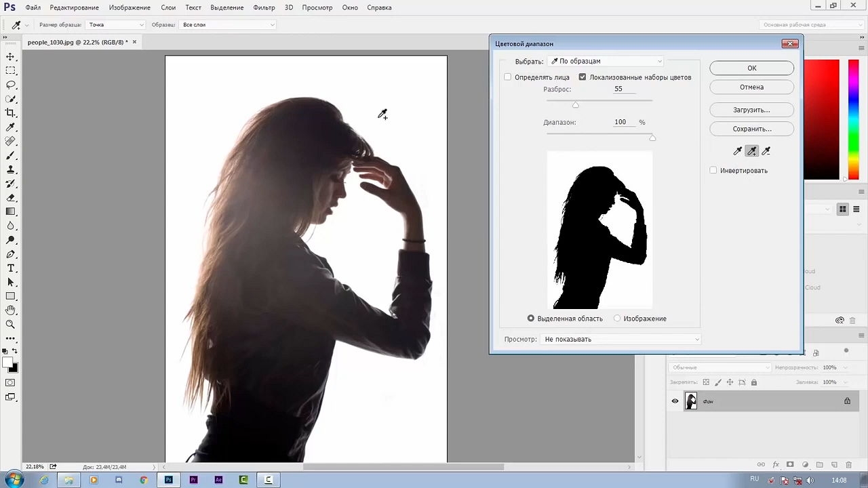This screenshot has width=868, height=488.
Task: Select the Zoom magnifier tool
Action: pyautogui.click(x=11, y=324)
